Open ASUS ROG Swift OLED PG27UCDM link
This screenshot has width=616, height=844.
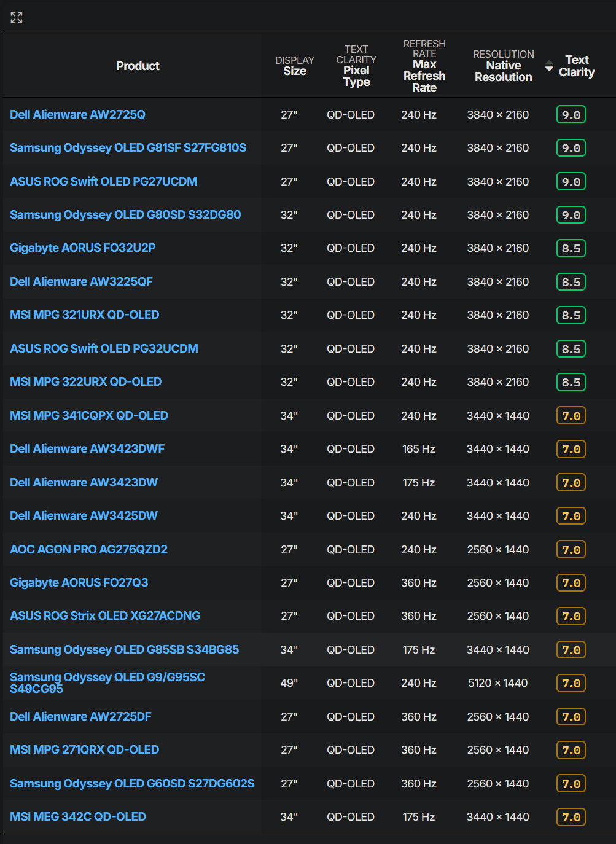(x=104, y=181)
